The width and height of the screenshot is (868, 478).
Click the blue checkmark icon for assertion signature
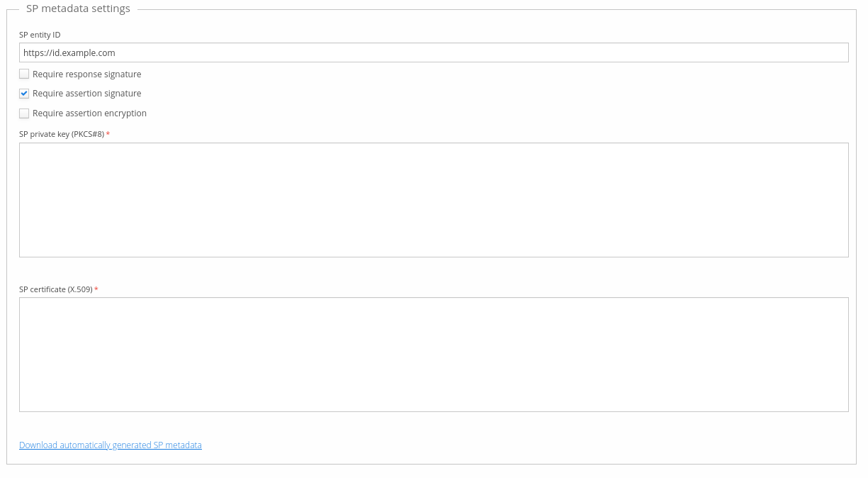24,94
